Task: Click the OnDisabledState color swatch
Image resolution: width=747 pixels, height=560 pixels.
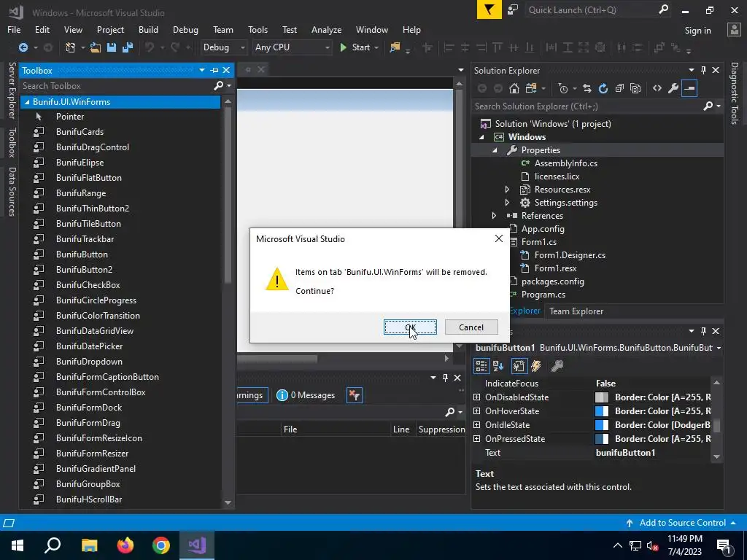Action: pyautogui.click(x=602, y=397)
